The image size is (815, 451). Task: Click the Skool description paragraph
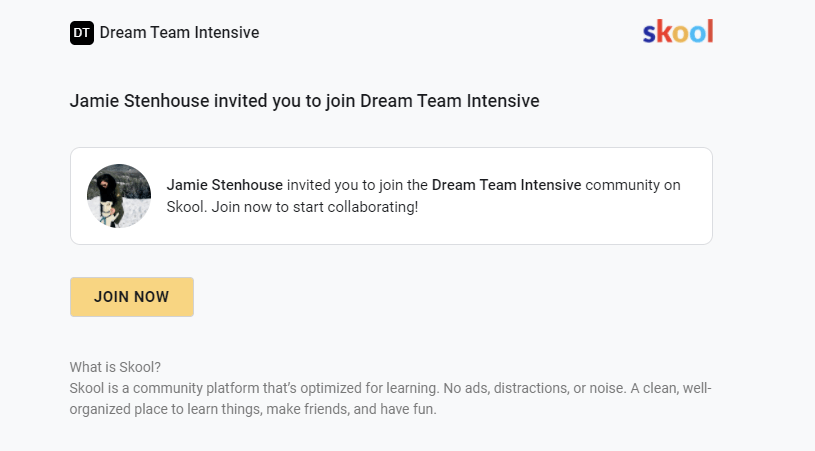click(390, 399)
